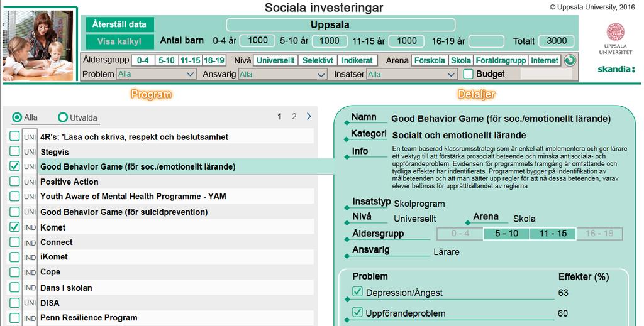644x326 pixels.
Task: Filter Arena by Föräldragrupp
Action: click(500, 60)
